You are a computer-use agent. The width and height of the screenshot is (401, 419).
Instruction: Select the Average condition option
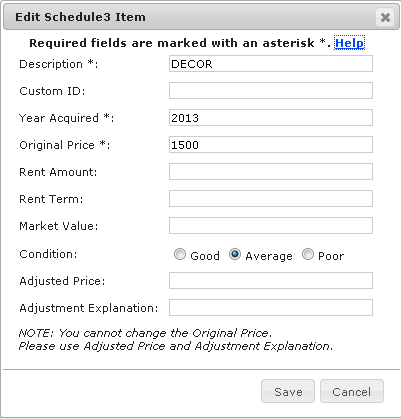(x=235, y=254)
